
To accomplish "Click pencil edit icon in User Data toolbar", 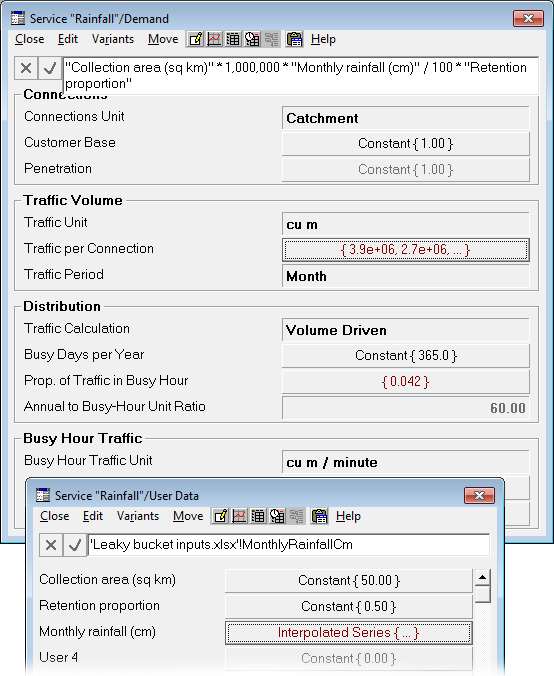I will 220,516.
